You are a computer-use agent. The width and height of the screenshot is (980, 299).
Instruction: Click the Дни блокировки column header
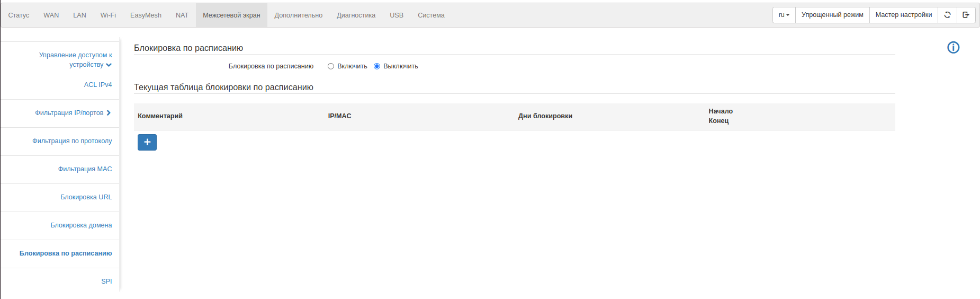tap(545, 116)
